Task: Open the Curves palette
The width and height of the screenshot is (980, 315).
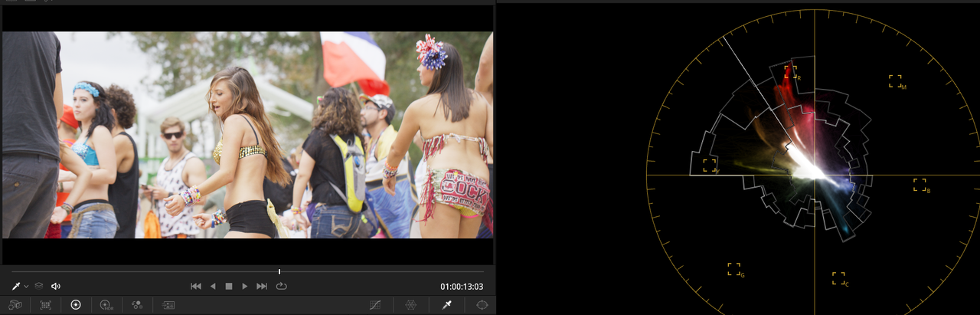Action: (x=374, y=304)
